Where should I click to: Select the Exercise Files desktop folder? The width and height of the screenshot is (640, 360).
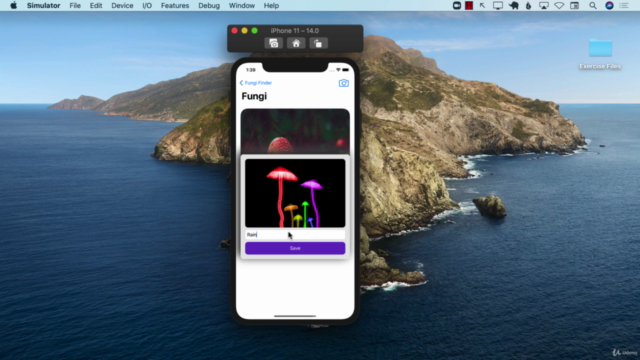tap(600, 54)
